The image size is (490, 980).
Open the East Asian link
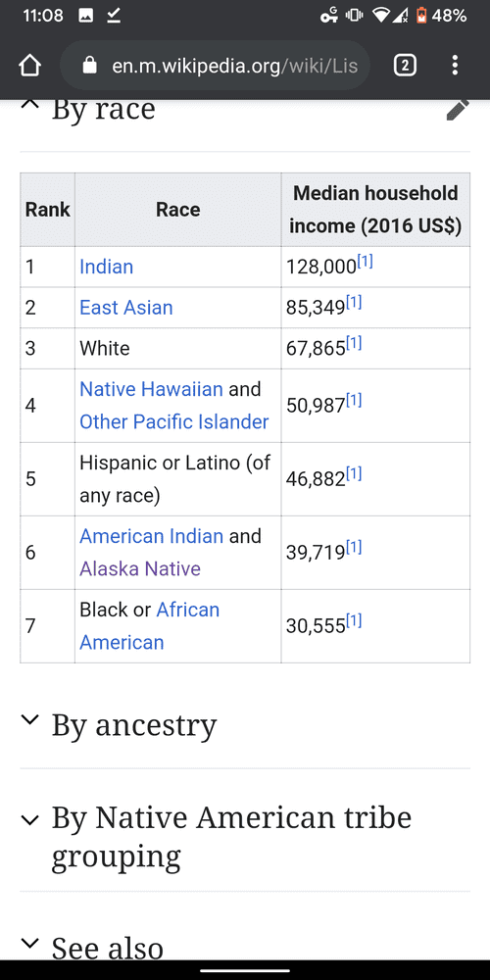click(x=126, y=308)
